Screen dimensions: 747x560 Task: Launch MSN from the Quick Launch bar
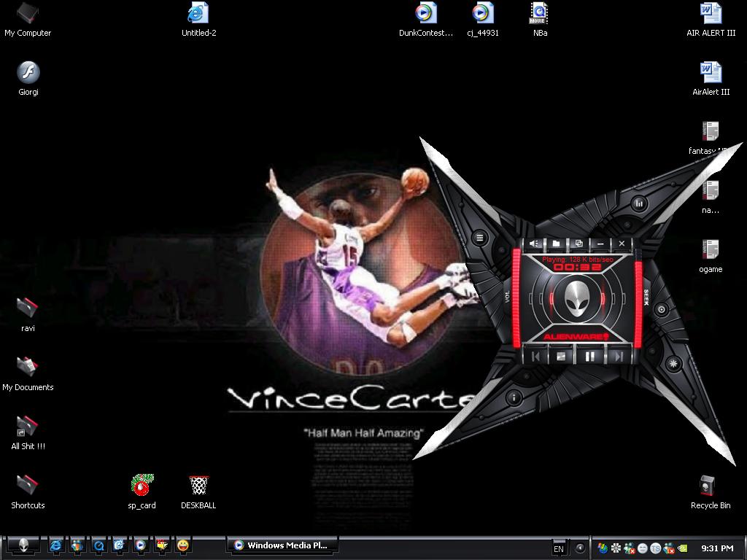77,545
